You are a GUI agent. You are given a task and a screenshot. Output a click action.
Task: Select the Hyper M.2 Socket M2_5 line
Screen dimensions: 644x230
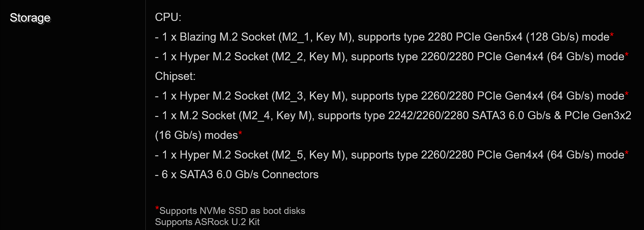tap(392, 155)
